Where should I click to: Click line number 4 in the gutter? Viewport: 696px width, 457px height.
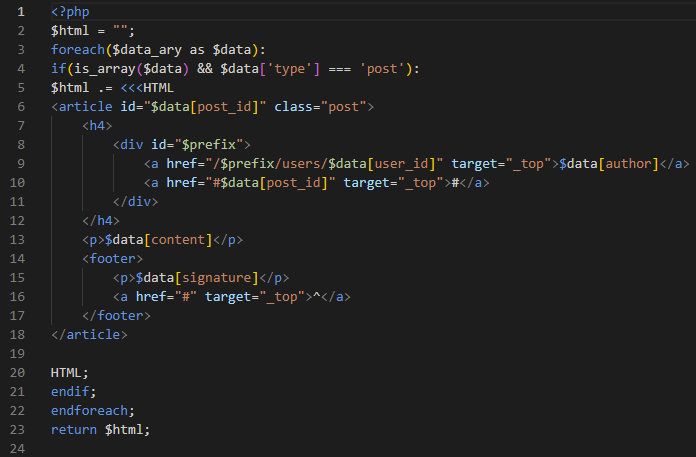pyautogui.click(x=21, y=69)
